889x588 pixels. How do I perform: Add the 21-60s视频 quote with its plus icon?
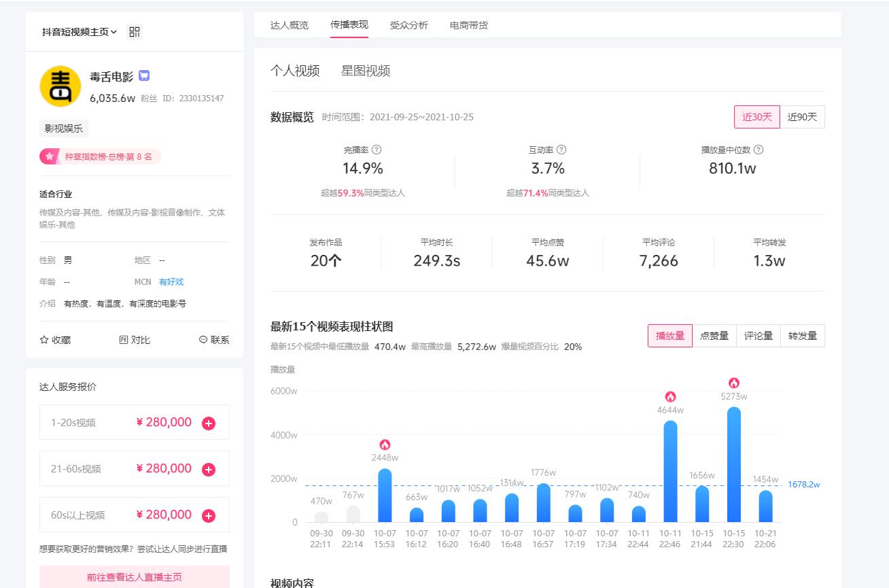point(209,469)
